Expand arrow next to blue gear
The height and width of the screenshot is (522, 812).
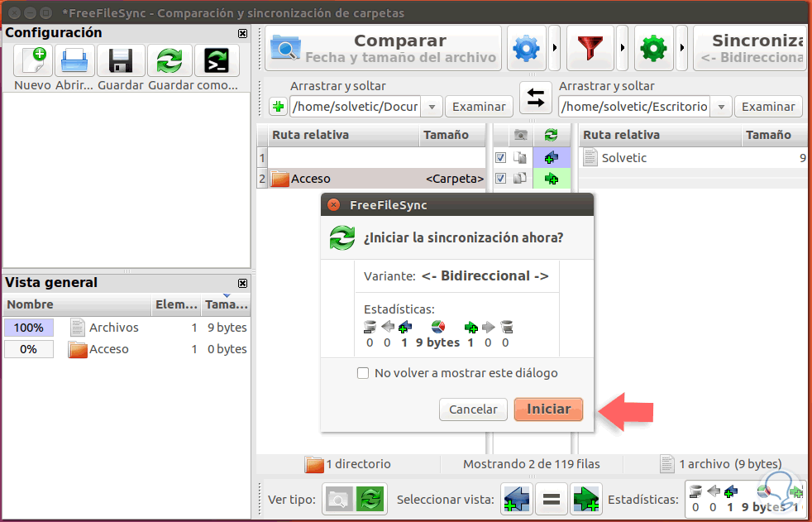[555, 48]
